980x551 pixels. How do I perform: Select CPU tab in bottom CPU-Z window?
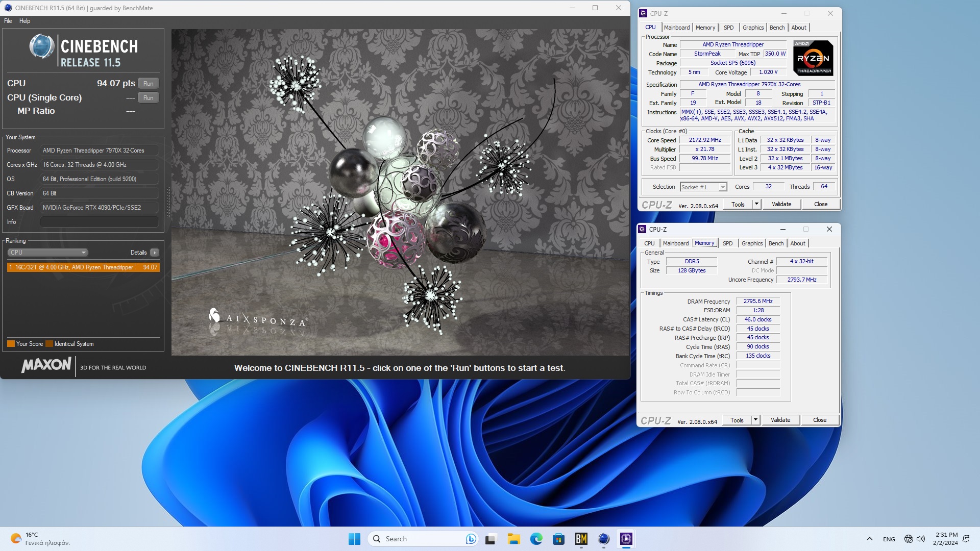click(x=649, y=243)
